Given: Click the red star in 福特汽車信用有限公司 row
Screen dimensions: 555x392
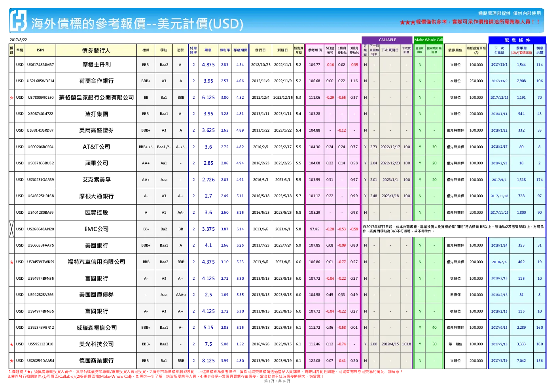Looking at the screenshot, I should point(12,262).
